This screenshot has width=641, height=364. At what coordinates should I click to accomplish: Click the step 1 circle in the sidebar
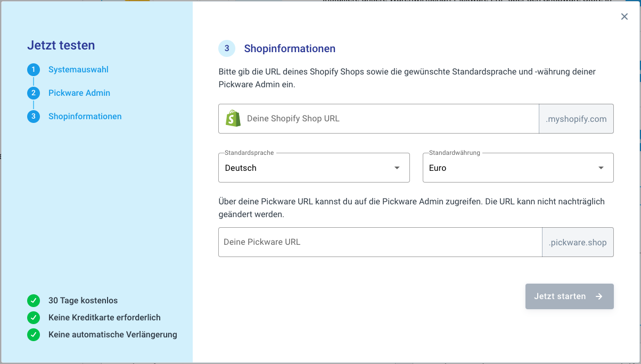click(x=34, y=70)
